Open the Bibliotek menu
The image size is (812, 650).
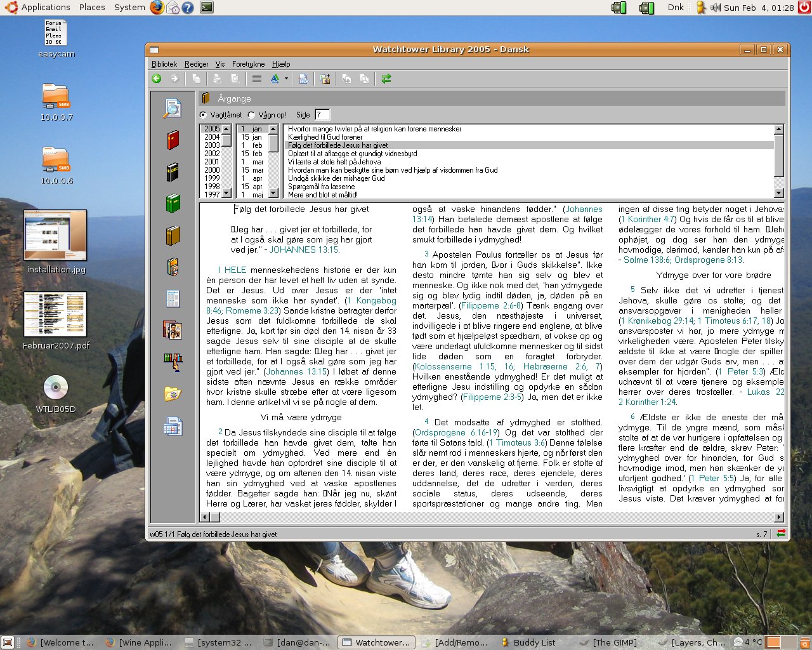164,64
